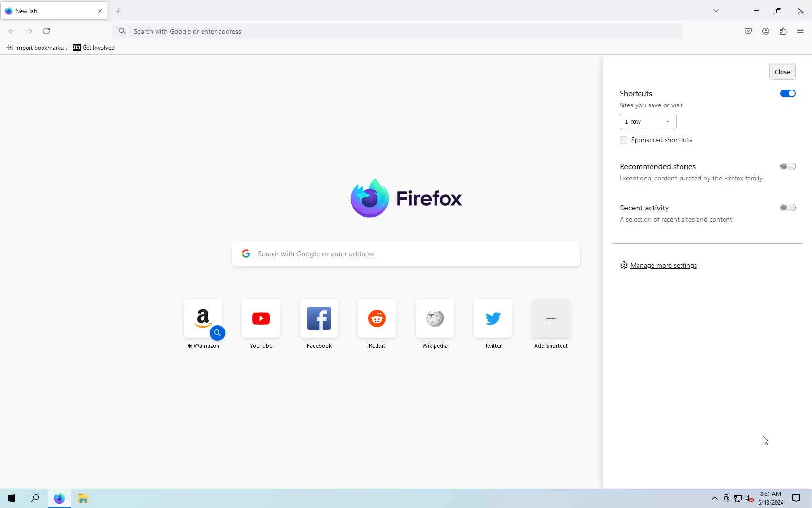The height and width of the screenshot is (508, 812).
Task: Open the notification center icon
Action: pyautogui.click(x=796, y=498)
